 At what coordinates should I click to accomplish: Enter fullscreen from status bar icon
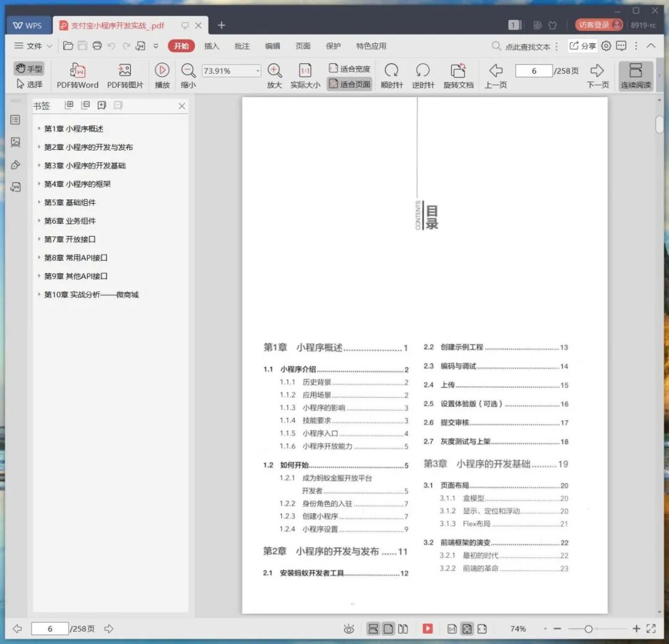click(651, 629)
